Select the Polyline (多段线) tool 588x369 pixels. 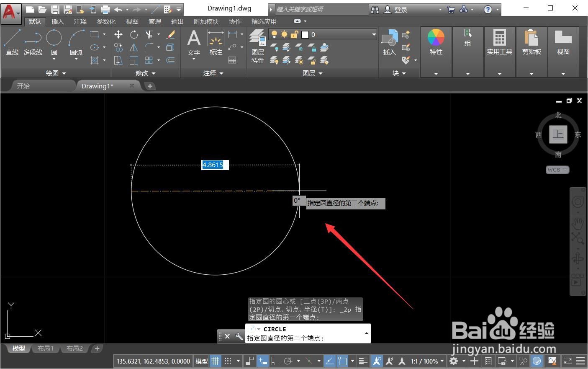pos(33,42)
